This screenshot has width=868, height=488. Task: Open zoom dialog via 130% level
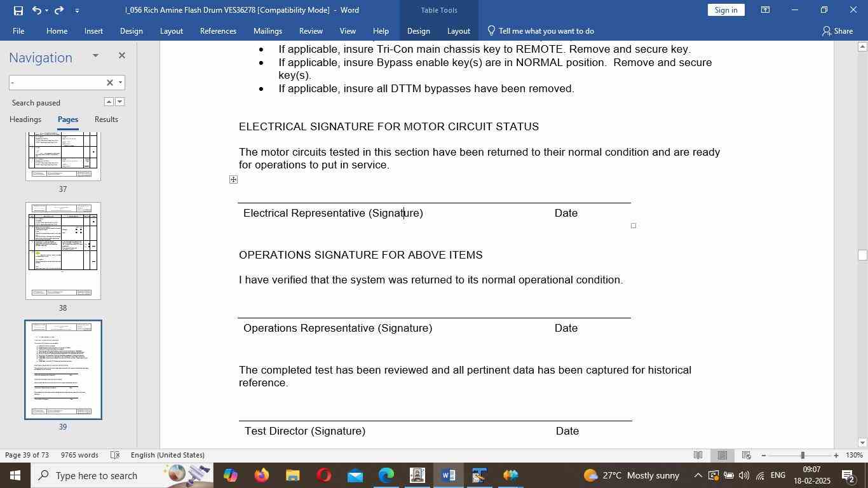[854, 455]
